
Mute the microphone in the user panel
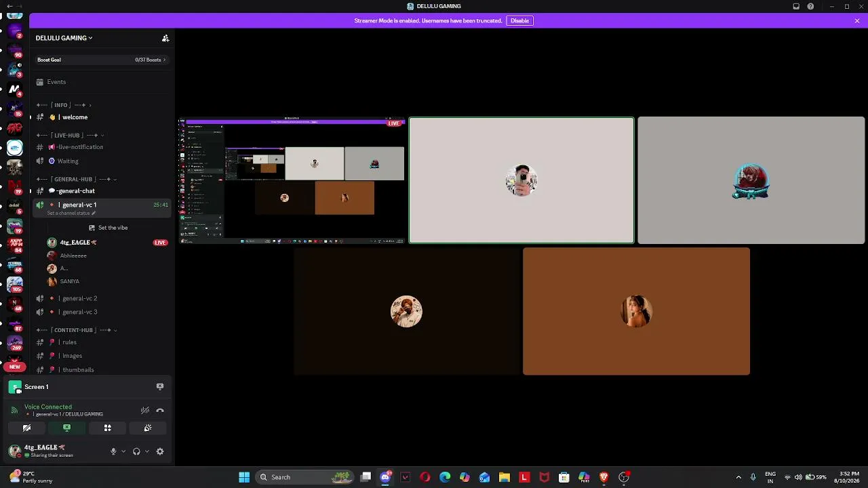click(113, 451)
